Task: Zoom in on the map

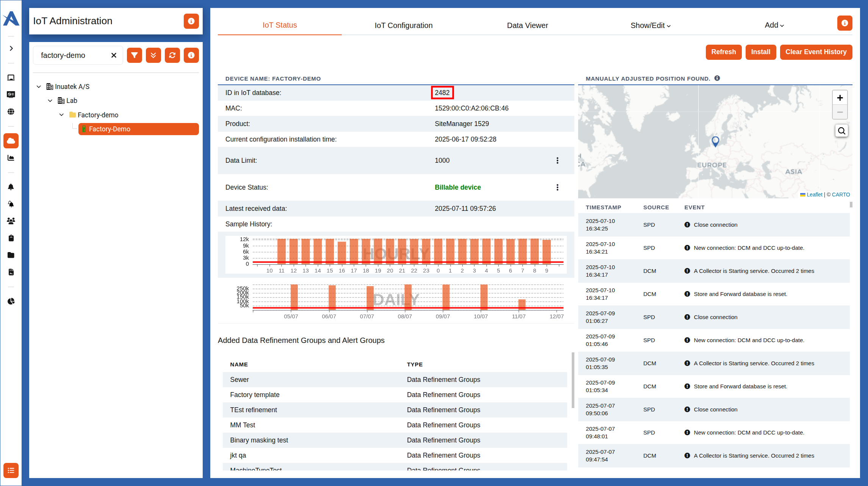Action: (840, 98)
